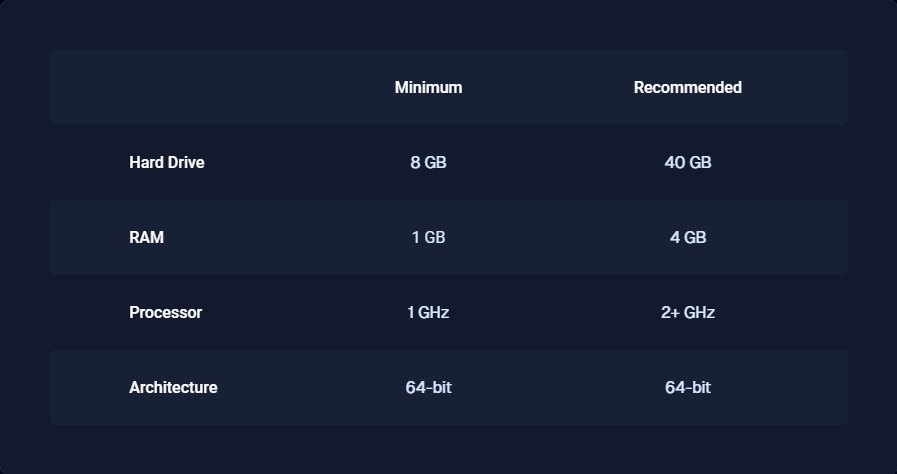This screenshot has height=474, width=897.
Task: Click the minimum 64-bit architecture value
Action: coord(428,387)
